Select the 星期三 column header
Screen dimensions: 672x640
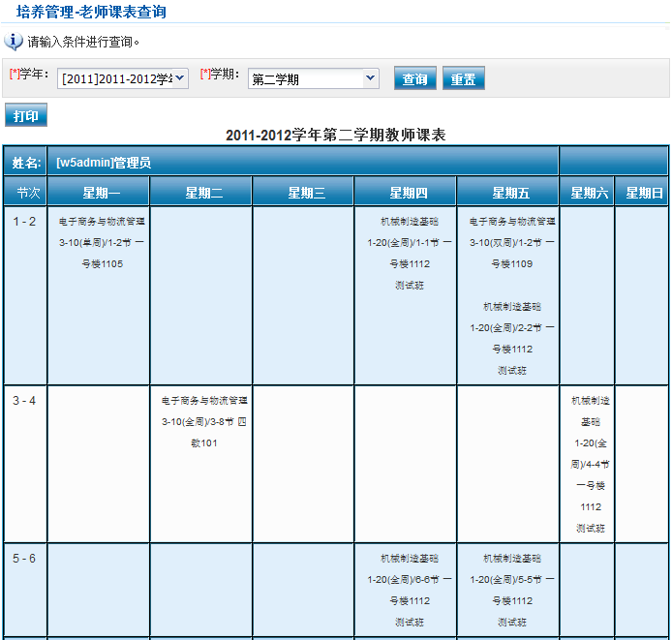pos(304,193)
